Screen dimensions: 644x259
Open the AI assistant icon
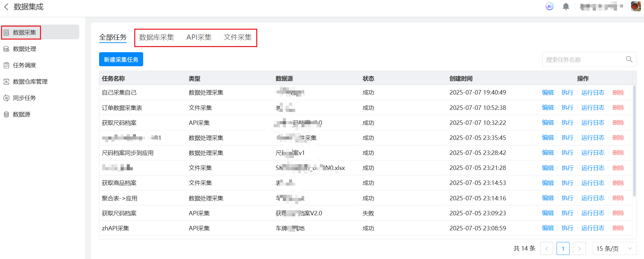tap(549, 6)
